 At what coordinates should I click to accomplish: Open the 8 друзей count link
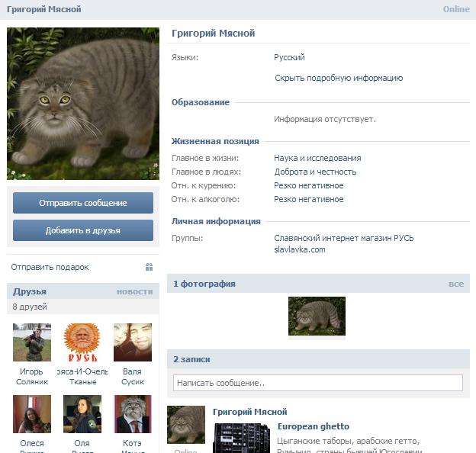click(30, 307)
